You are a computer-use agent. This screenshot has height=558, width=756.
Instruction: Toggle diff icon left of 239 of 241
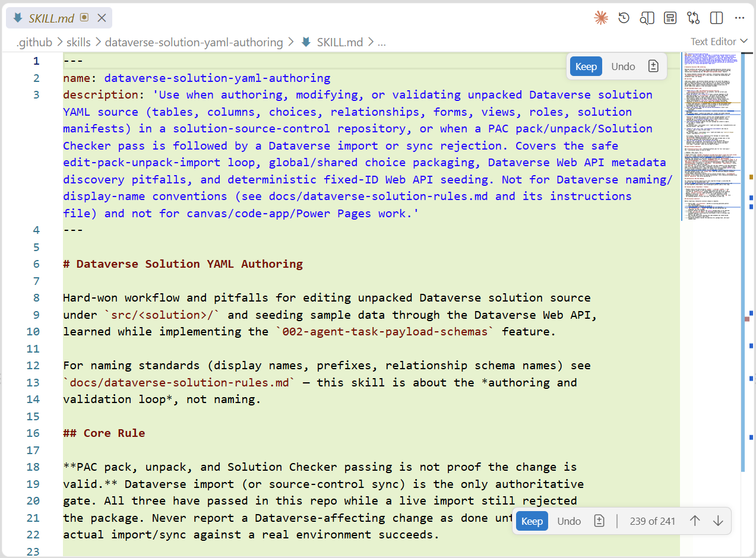[x=599, y=521]
